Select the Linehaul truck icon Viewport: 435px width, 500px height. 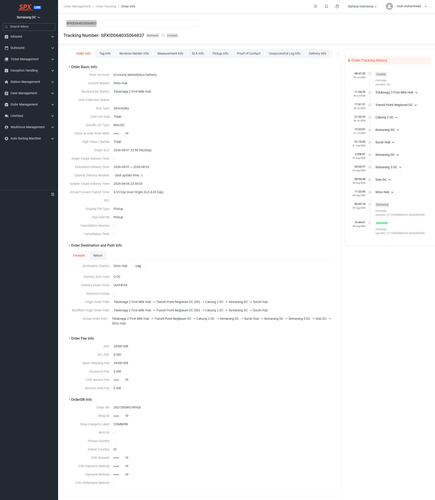6,116
